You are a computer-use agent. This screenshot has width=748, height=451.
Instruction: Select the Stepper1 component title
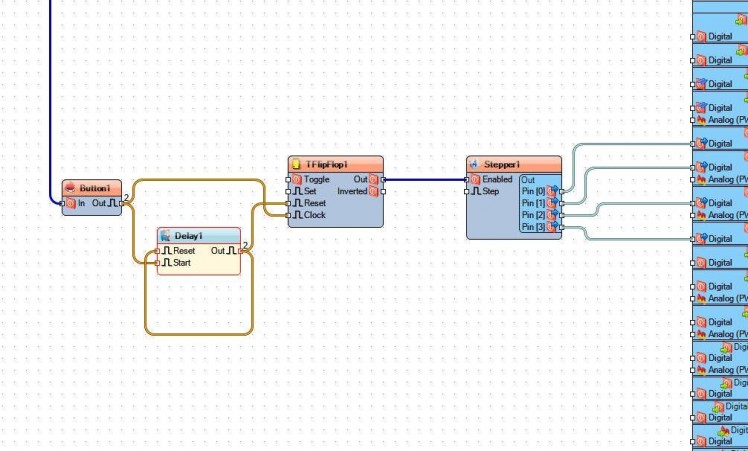click(501, 164)
